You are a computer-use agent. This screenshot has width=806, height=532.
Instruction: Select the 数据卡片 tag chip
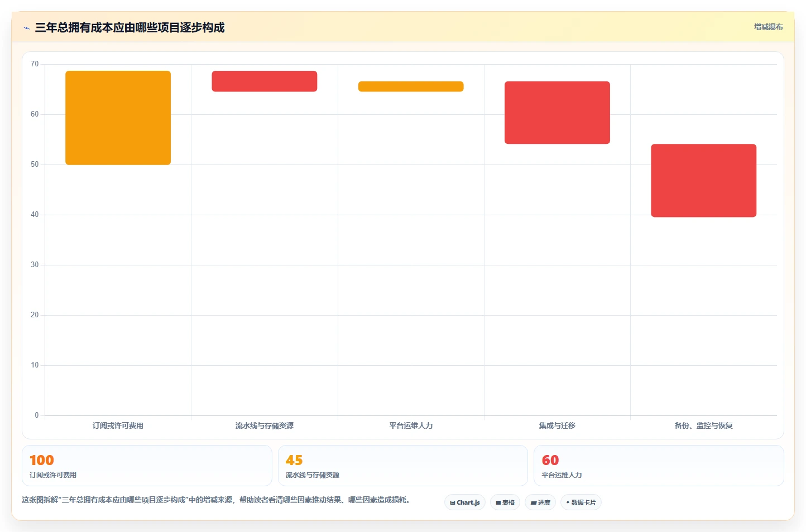[581, 502]
